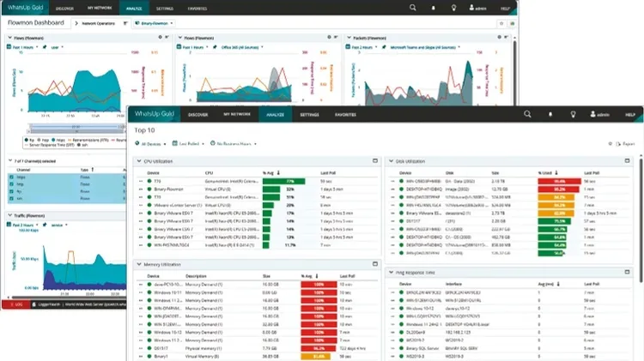
Task: Open Settings menu in Top 10 window
Action: click(x=309, y=114)
